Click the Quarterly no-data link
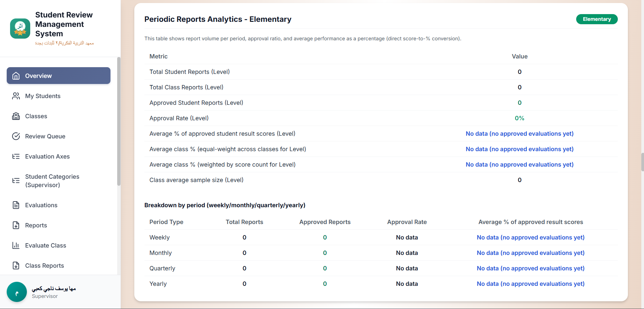The image size is (644, 309). click(531, 268)
